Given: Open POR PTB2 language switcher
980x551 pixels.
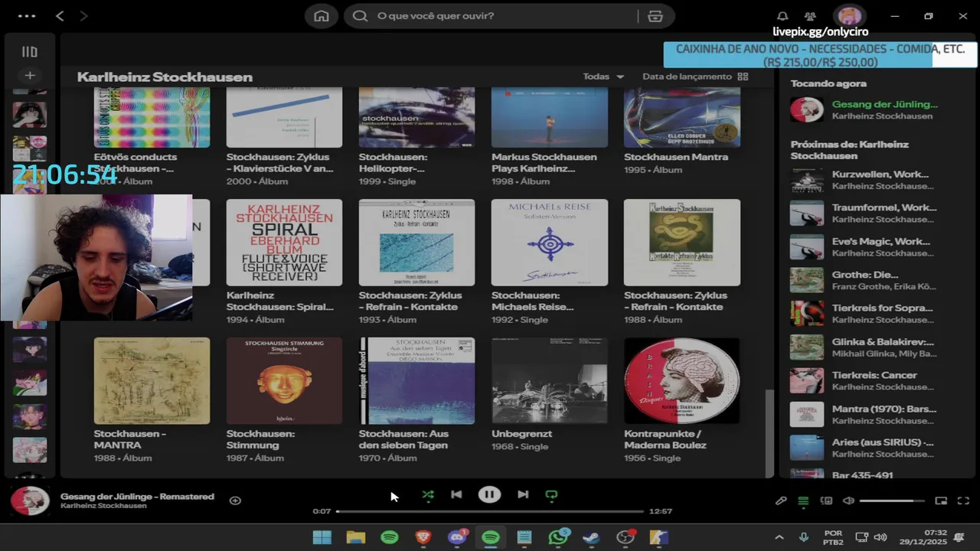Looking at the screenshot, I should [833, 537].
